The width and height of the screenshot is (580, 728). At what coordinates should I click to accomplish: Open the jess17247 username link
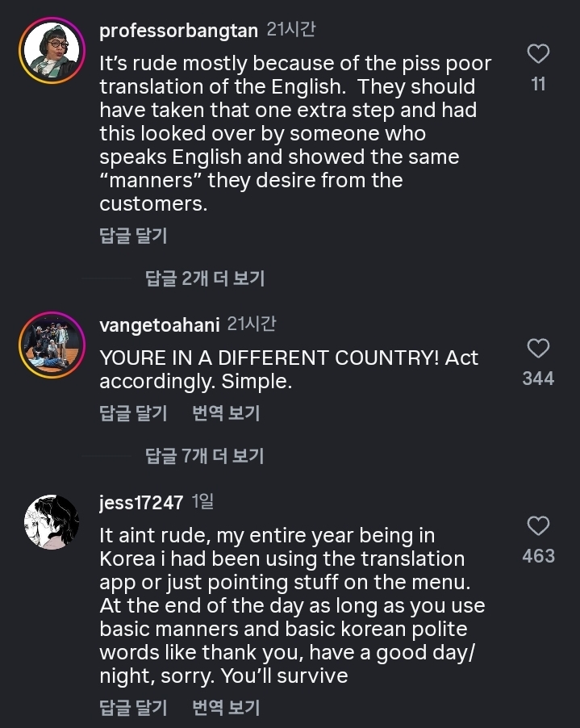point(141,502)
